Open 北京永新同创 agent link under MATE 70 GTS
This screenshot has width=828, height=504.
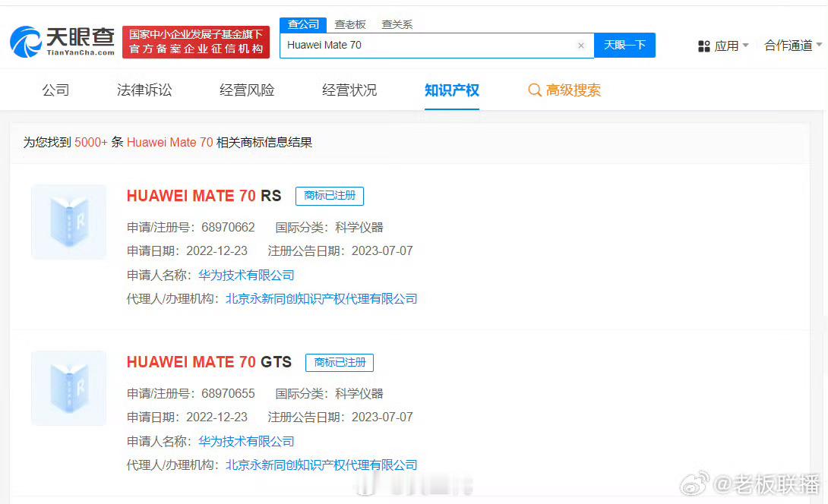point(321,465)
